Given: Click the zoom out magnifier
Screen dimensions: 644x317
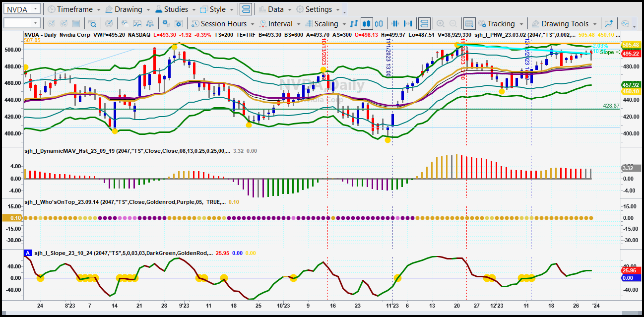Looking at the screenshot, I should point(452,24).
